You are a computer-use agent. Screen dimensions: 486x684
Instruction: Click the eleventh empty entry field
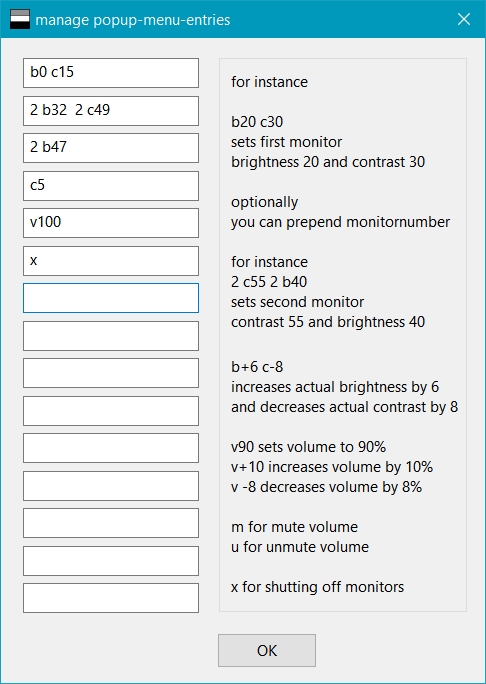(x=111, y=448)
